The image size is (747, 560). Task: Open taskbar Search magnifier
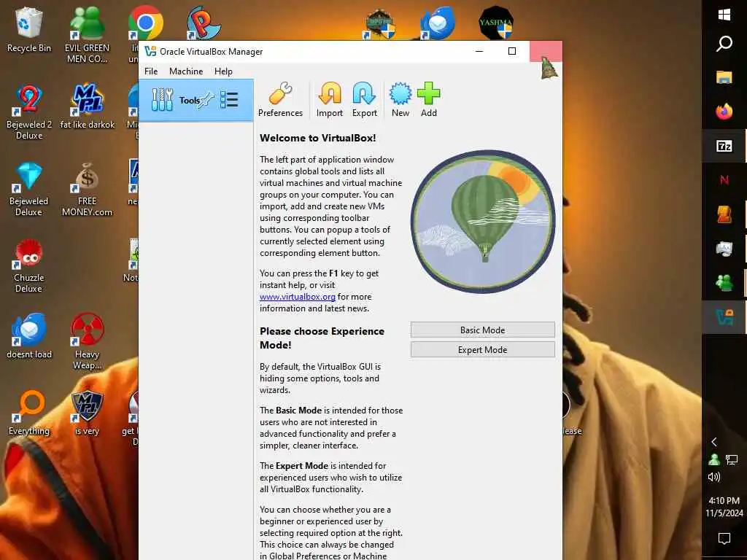(724, 44)
